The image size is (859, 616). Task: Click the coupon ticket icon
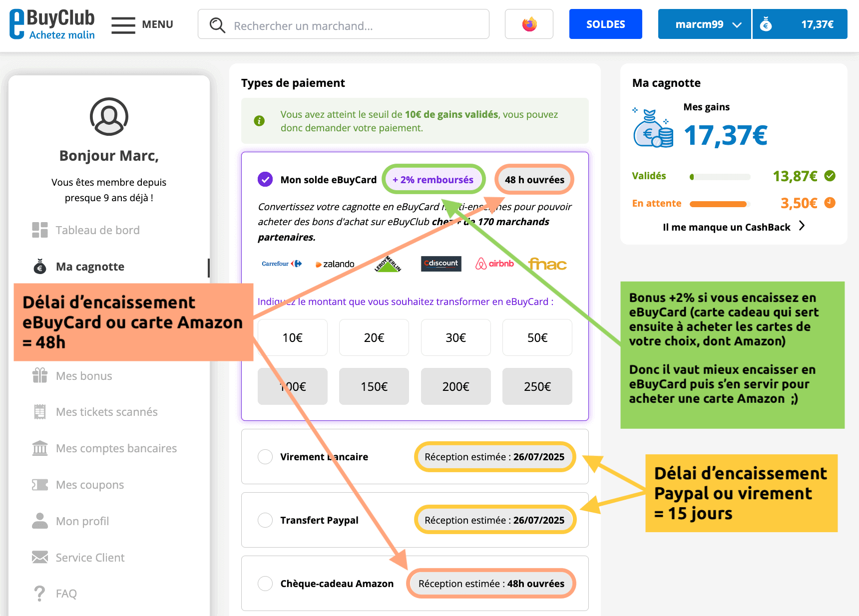(40, 485)
